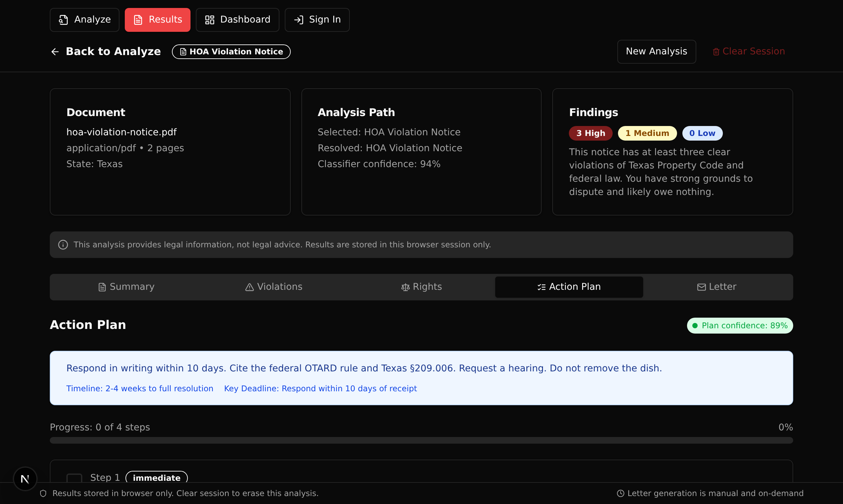Click the document icon in the HOA Violation Notice badge

pos(183,52)
